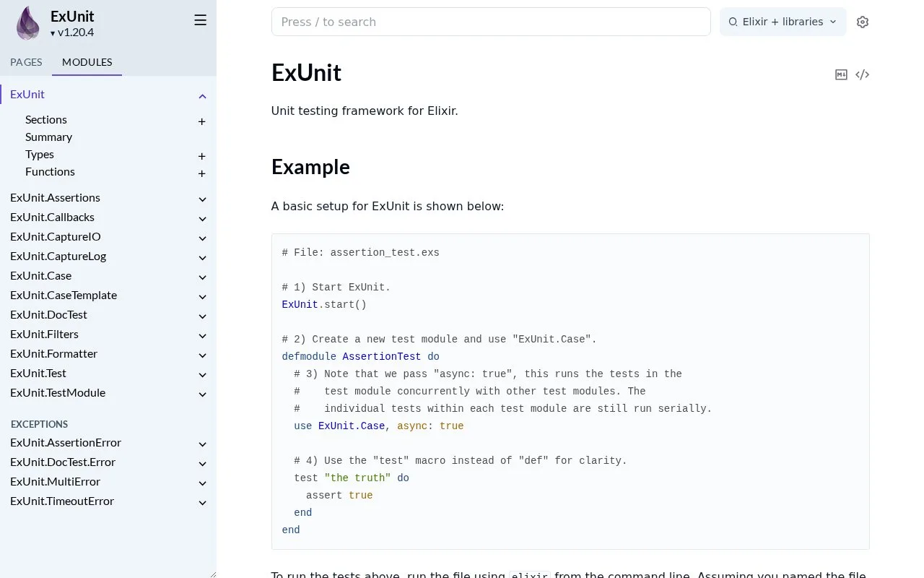This screenshot has height=578, width=924.
Task: Switch to the MODULES tab
Action: point(87,62)
